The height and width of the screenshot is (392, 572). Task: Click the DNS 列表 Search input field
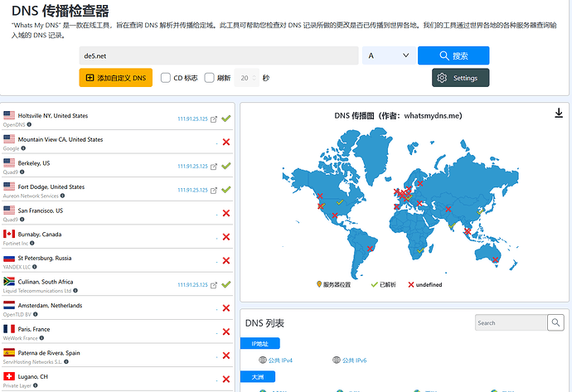[x=511, y=322]
